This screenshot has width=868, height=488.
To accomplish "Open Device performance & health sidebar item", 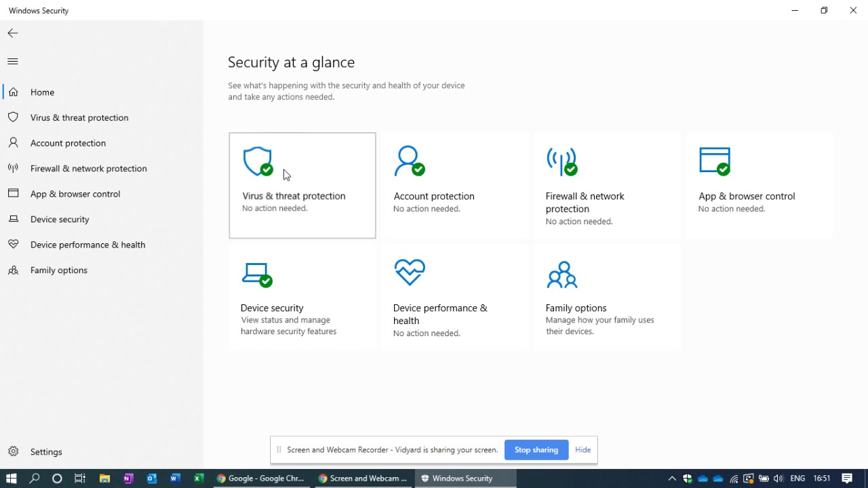I will (102, 245).
